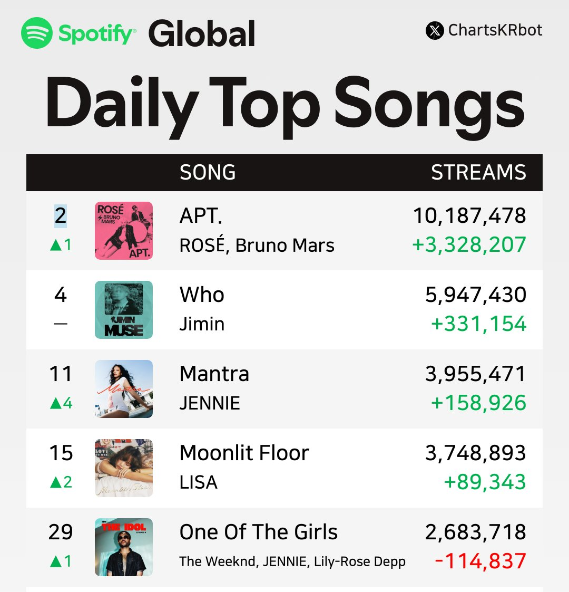
Task: Click the green Spotify logo icon
Action: (37, 33)
